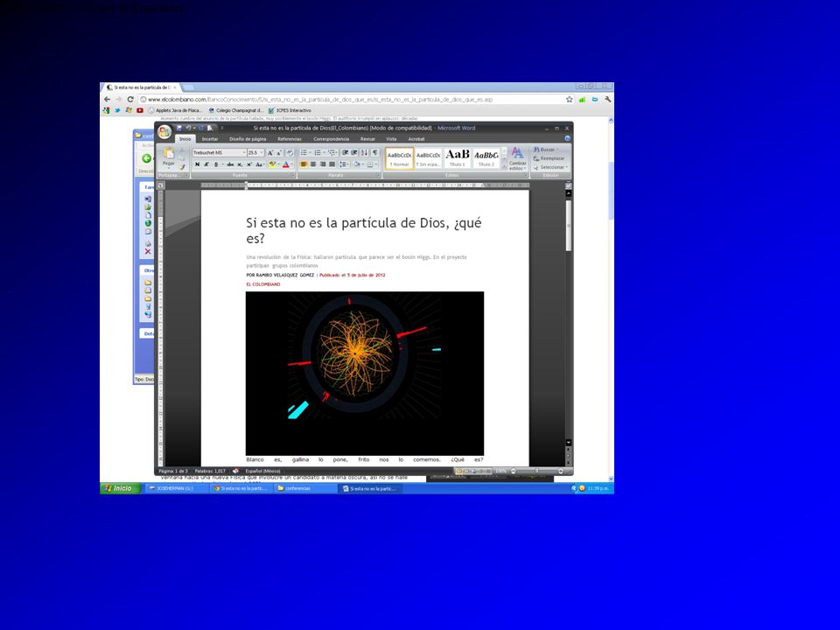Decrease the paragraph indent
840x630 pixels.
point(345,153)
